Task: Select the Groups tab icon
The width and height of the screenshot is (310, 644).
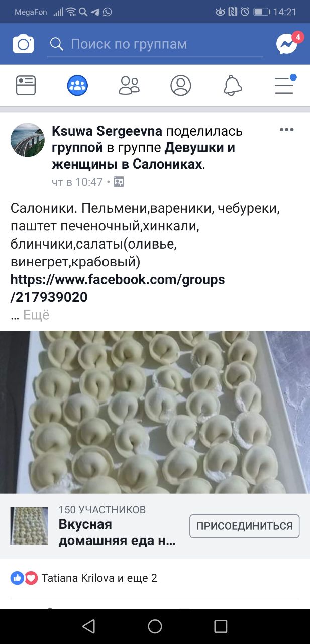Action: tap(77, 86)
